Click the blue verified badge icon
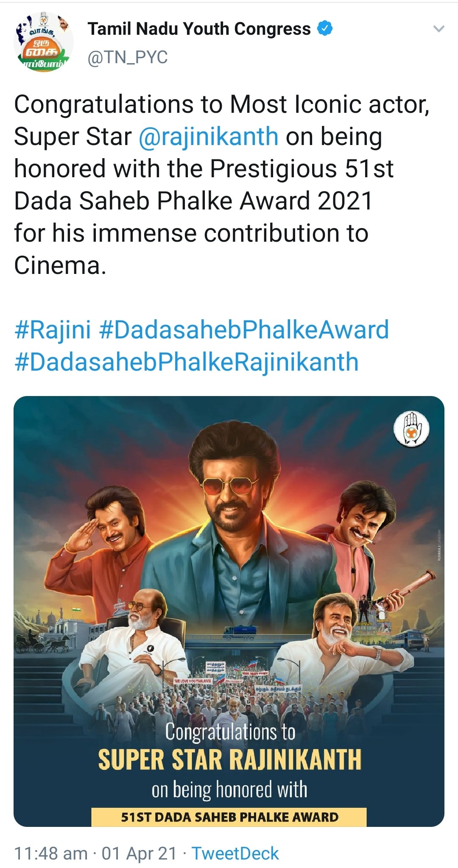The width and height of the screenshot is (458, 868). click(x=325, y=29)
